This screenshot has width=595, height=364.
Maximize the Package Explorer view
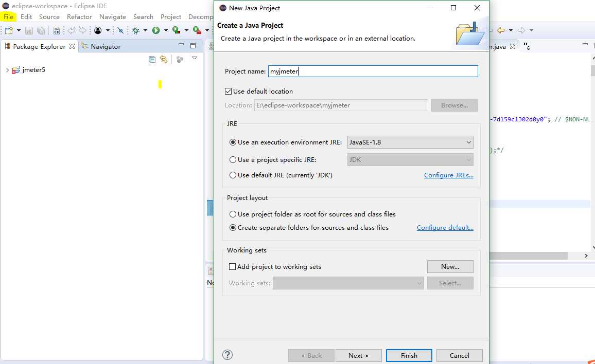pyautogui.click(x=193, y=45)
